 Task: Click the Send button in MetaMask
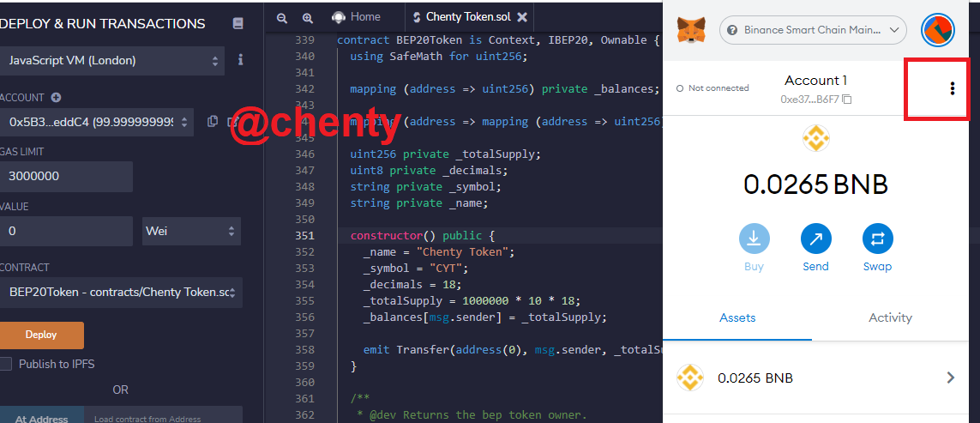tap(815, 248)
